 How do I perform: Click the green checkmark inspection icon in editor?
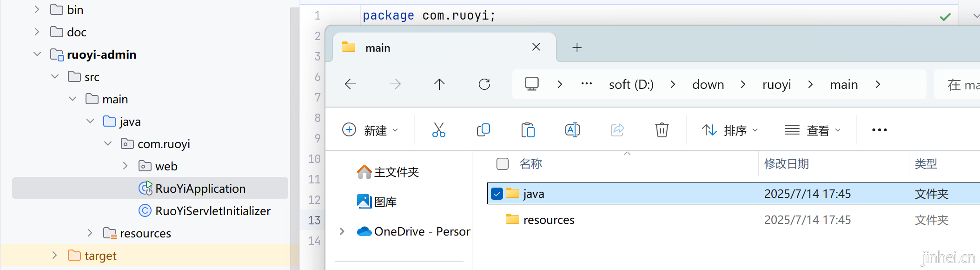pos(945,17)
